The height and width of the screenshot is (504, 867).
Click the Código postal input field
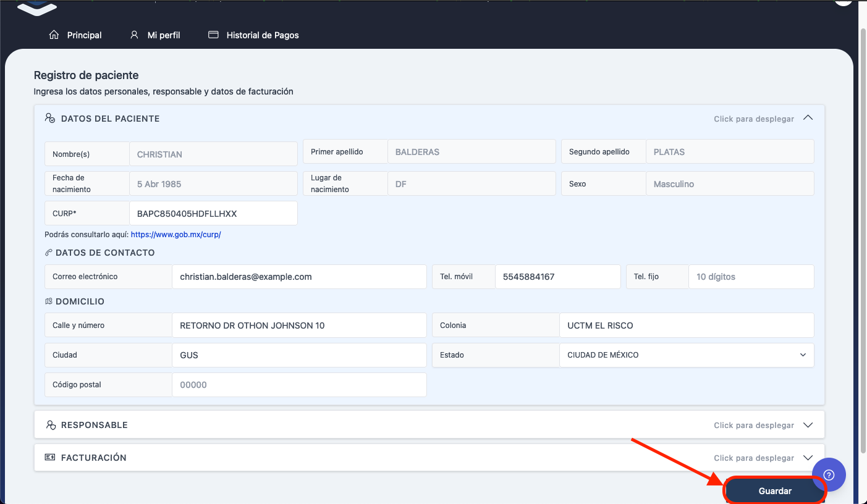tap(299, 385)
